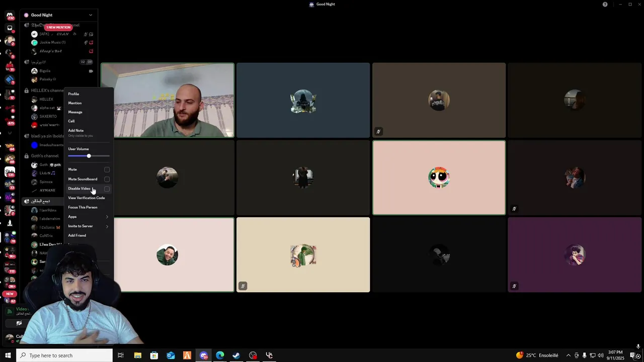Image resolution: width=644 pixels, height=362 pixels.
Task: Click the camera icon next to Bigolis
Action: tap(91, 71)
